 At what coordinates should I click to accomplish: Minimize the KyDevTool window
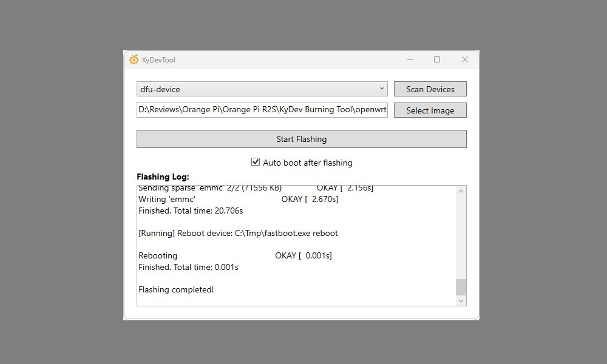click(x=410, y=59)
